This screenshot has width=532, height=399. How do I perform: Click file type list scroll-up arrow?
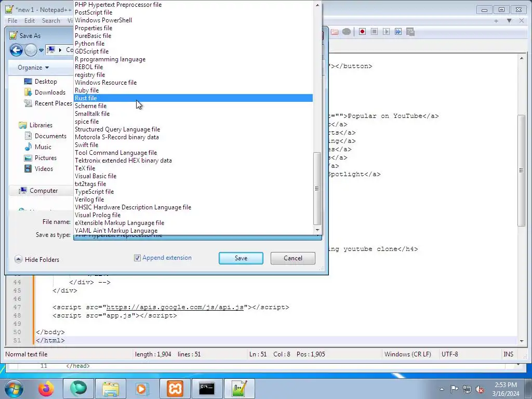[x=317, y=5]
